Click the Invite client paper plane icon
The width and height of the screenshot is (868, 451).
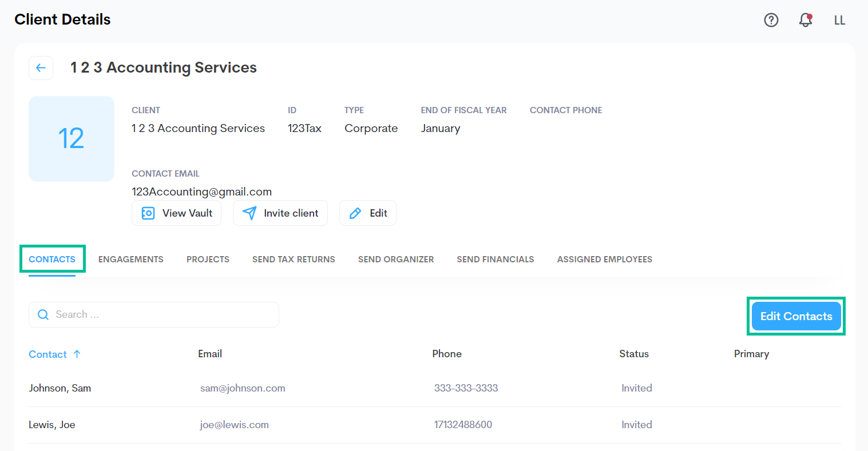[249, 213]
